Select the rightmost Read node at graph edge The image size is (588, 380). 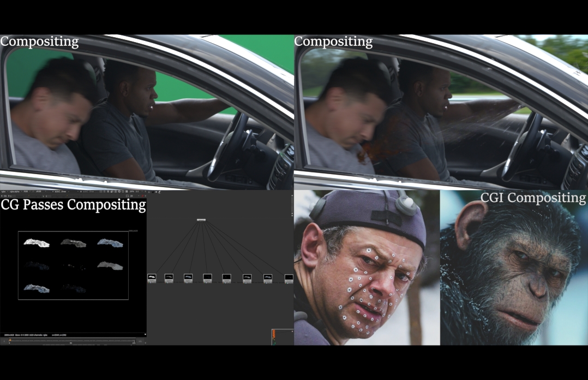tap(289, 278)
